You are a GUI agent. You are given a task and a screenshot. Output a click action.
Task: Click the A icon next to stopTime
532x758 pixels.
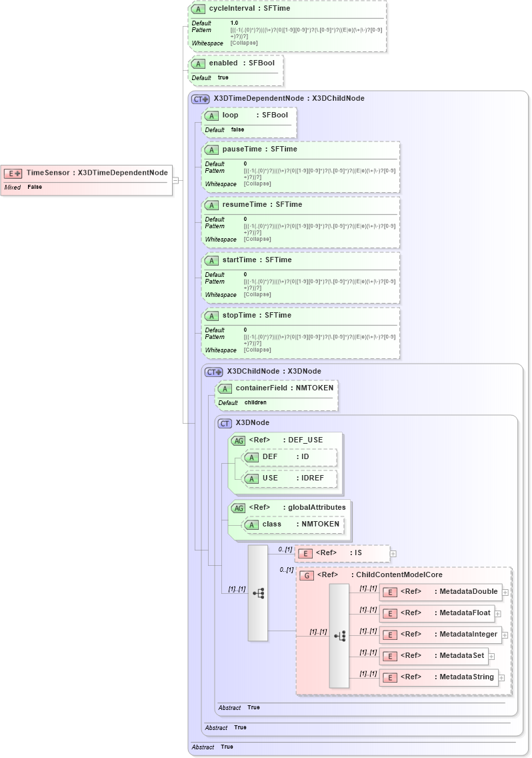211,316
